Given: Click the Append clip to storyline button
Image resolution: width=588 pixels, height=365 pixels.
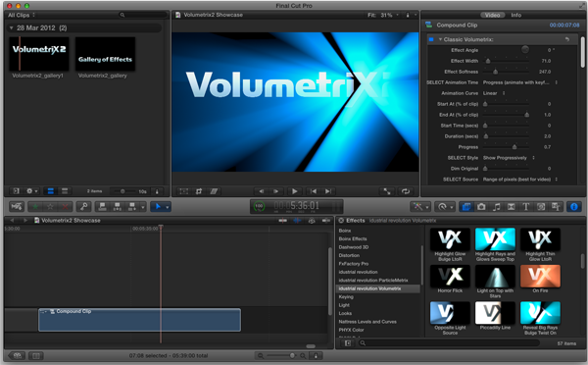Looking at the screenshot, I should coord(132,206).
